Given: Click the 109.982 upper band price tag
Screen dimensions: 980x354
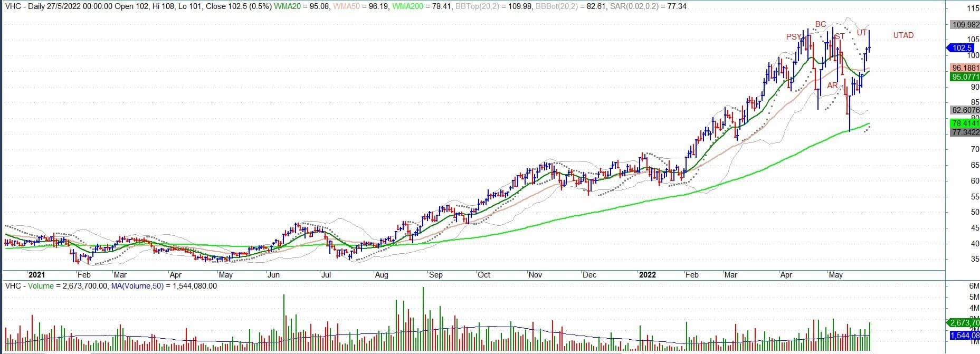Looking at the screenshot, I should [965, 25].
